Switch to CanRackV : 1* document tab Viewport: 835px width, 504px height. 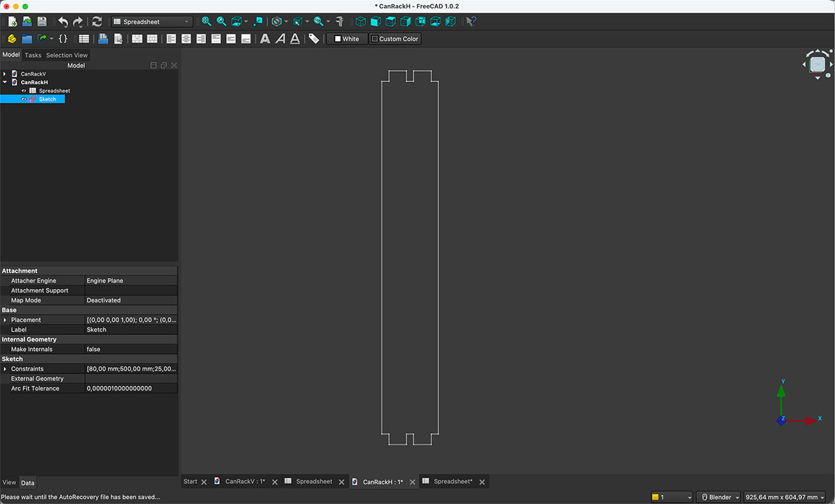click(x=245, y=481)
